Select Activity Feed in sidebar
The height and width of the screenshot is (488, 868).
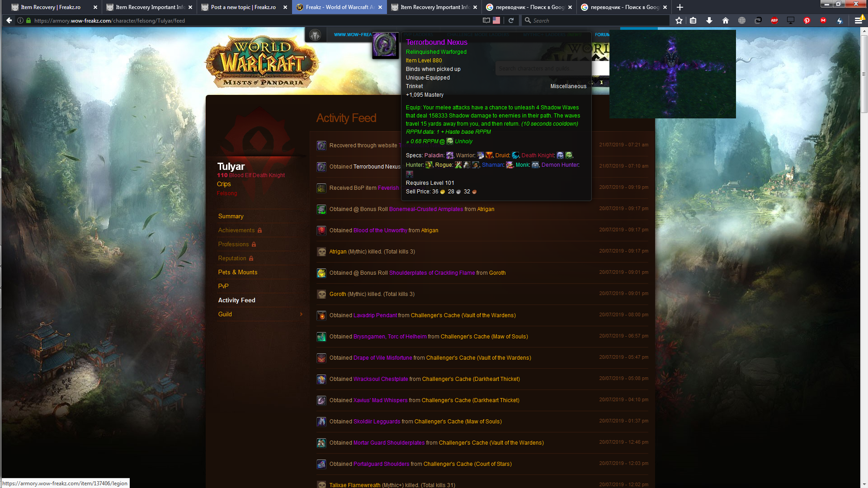coord(236,300)
